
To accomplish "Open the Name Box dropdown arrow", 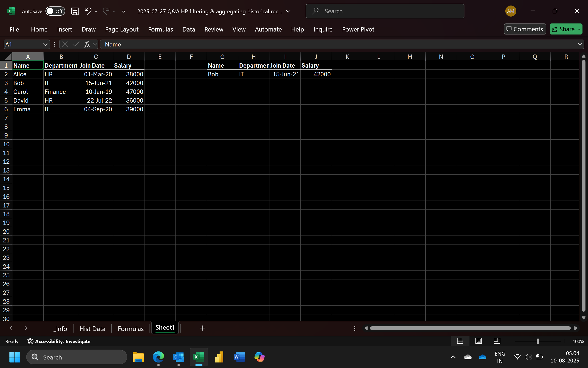I will point(45,45).
